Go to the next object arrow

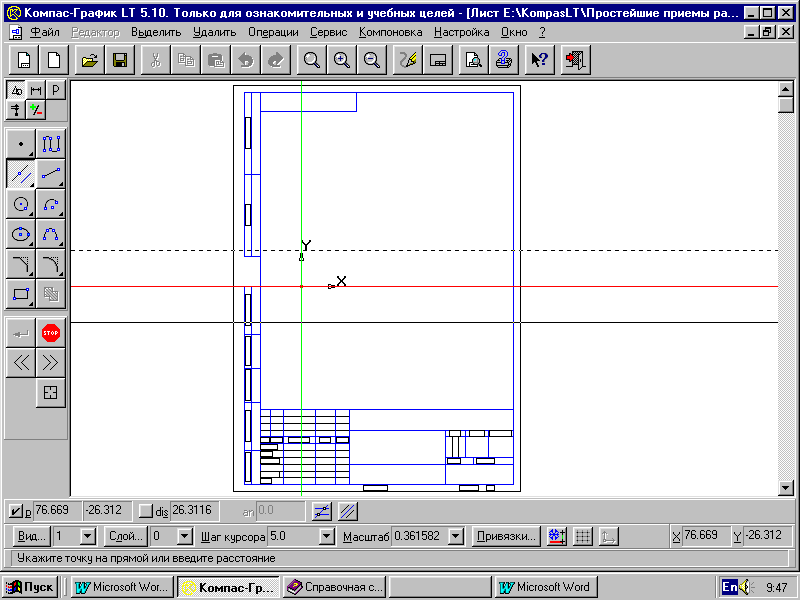pyautogui.click(x=51, y=363)
